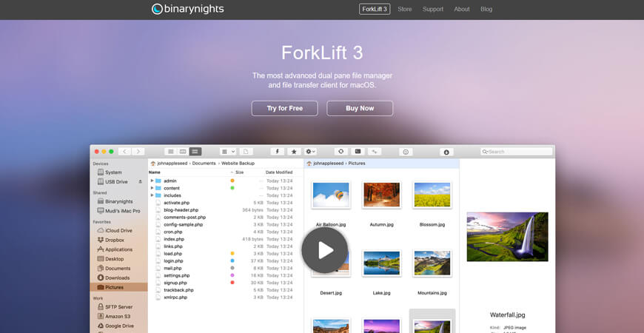Expand the admin folder
The width and height of the screenshot is (644, 333).
pyautogui.click(x=152, y=181)
